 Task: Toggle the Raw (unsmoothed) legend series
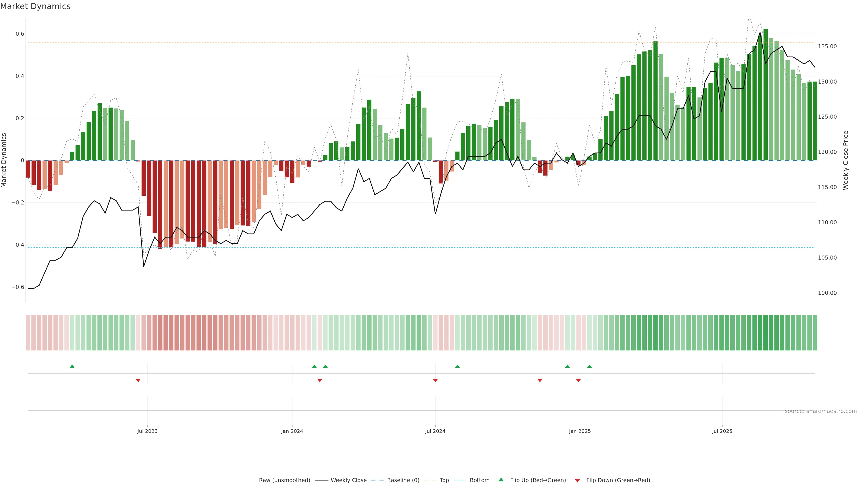tap(284, 480)
